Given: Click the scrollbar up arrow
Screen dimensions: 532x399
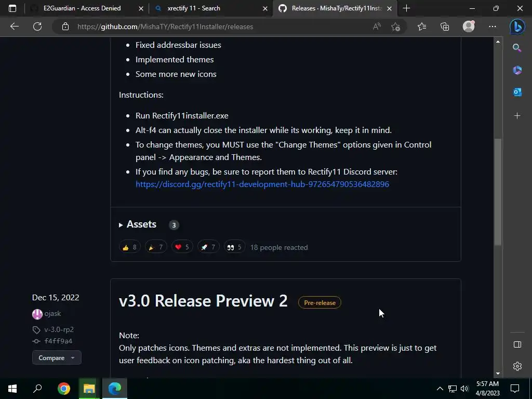Looking at the screenshot, I should click(498, 42).
